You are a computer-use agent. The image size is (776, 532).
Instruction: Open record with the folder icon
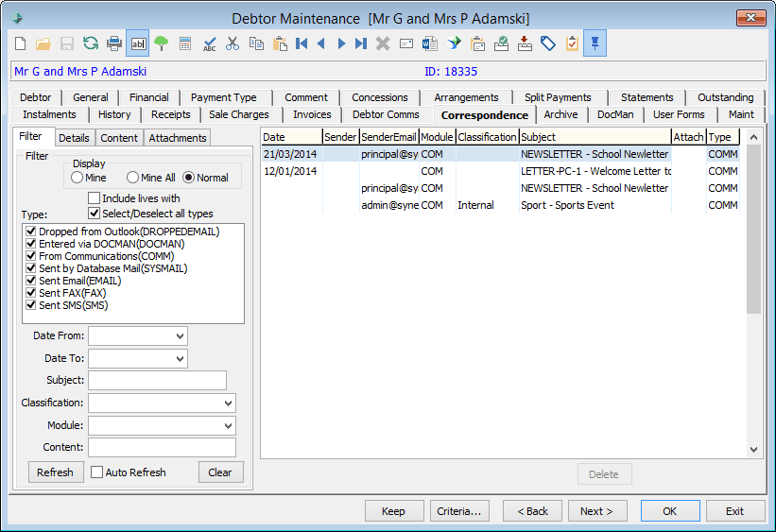click(x=43, y=43)
